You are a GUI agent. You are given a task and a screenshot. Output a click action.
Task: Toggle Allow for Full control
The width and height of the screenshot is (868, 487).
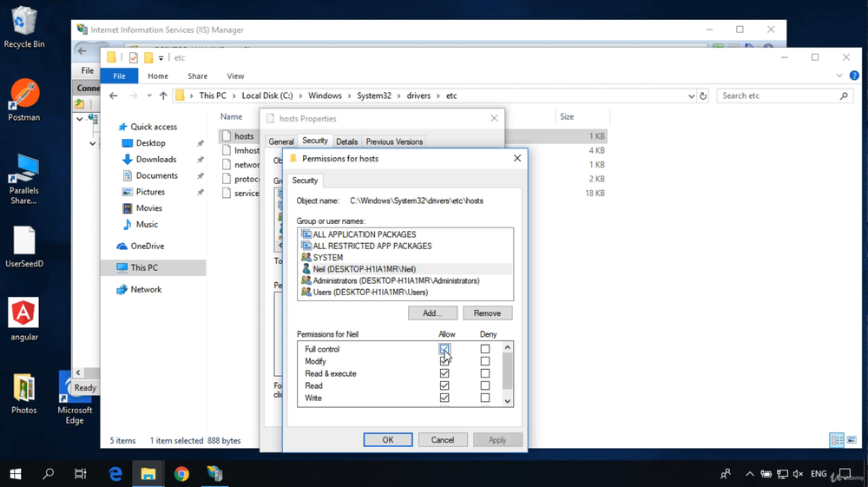click(x=444, y=349)
